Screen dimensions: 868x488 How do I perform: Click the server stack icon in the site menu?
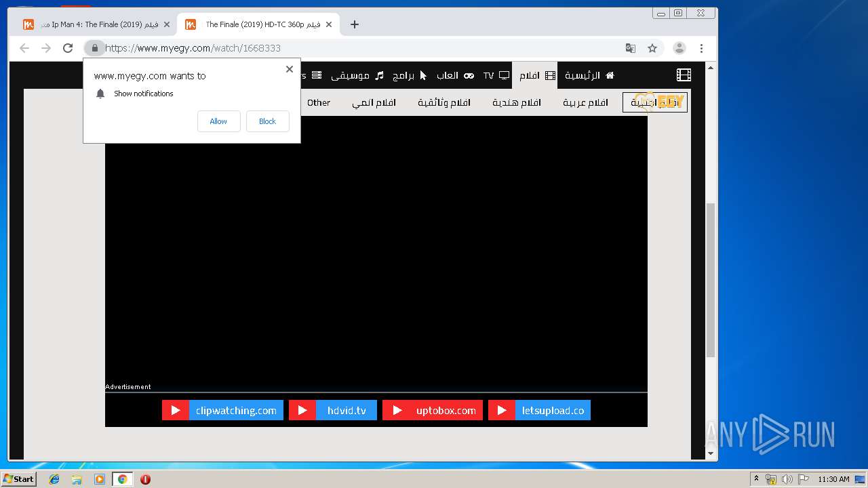tap(317, 75)
